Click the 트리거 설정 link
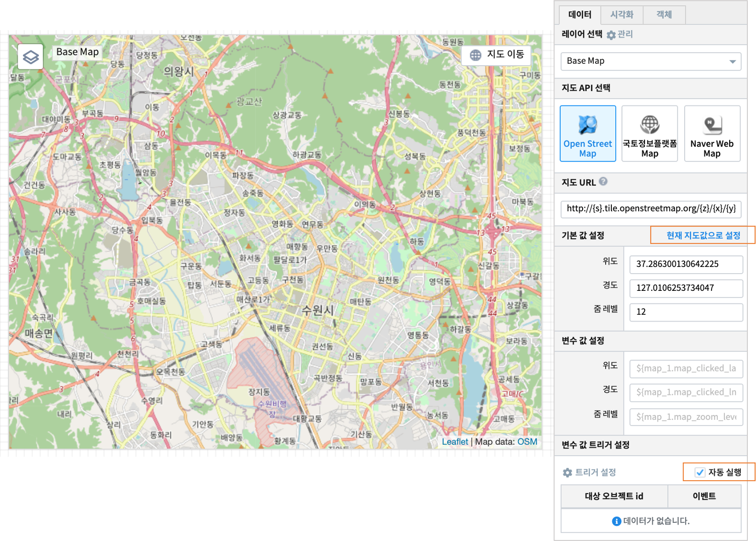Viewport: 756px width, 541px height. point(595,472)
